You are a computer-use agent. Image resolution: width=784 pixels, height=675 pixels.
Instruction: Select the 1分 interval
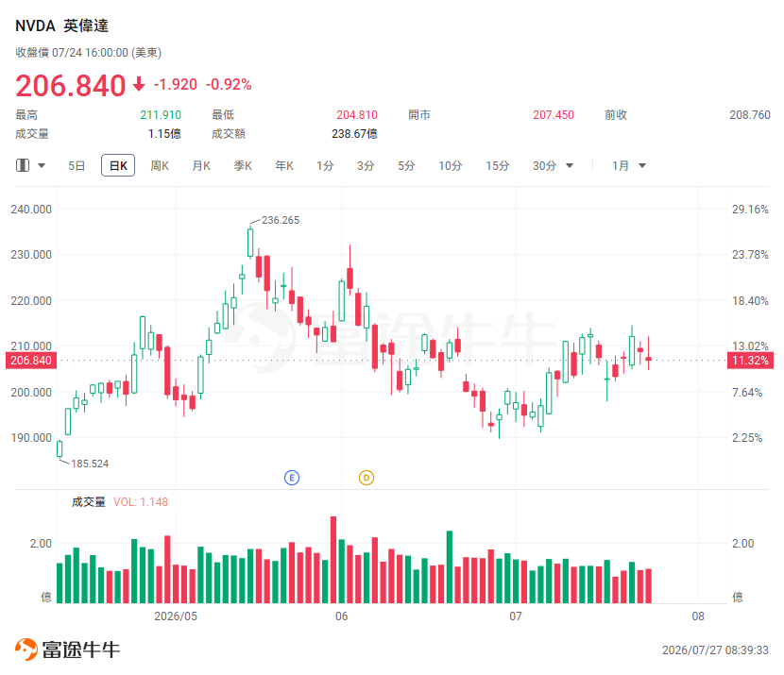click(x=325, y=166)
